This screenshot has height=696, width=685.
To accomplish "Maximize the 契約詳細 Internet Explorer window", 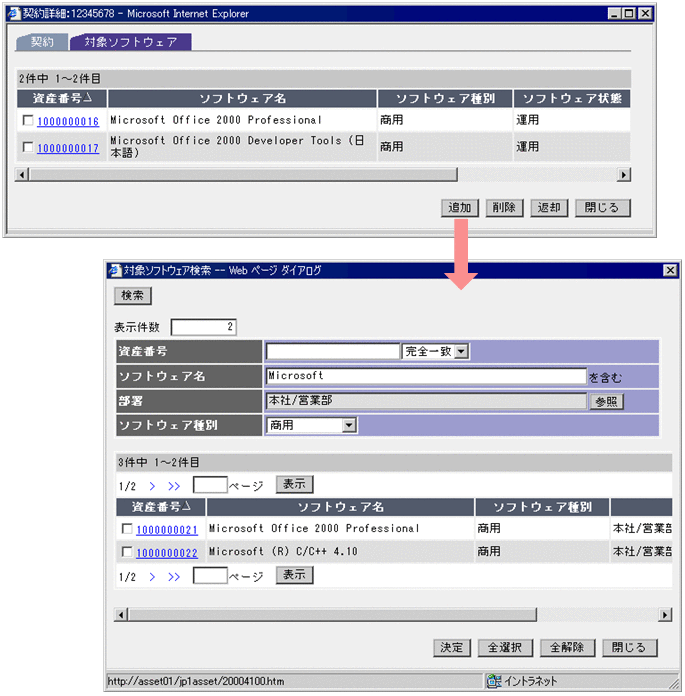I will click(629, 13).
